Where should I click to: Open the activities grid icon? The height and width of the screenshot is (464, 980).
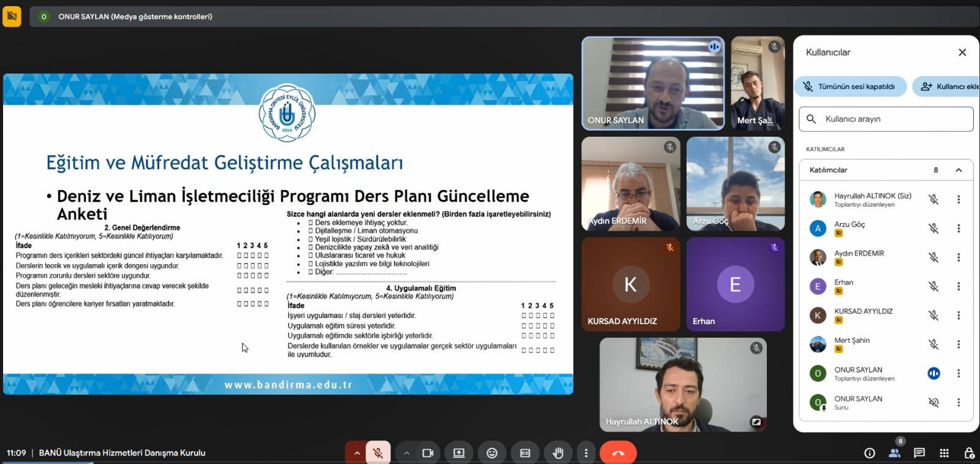(x=944, y=453)
